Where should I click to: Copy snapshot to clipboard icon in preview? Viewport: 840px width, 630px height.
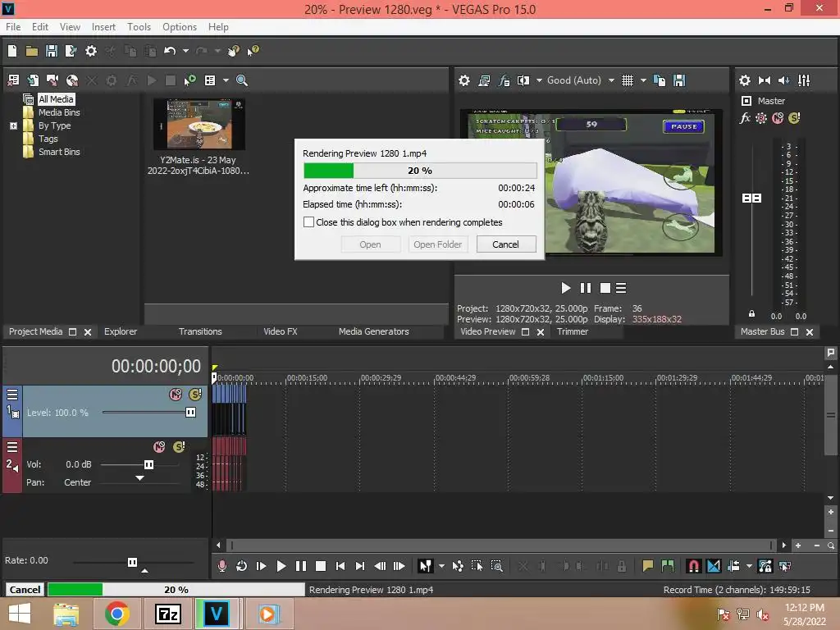pyautogui.click(x=660, y=80)
